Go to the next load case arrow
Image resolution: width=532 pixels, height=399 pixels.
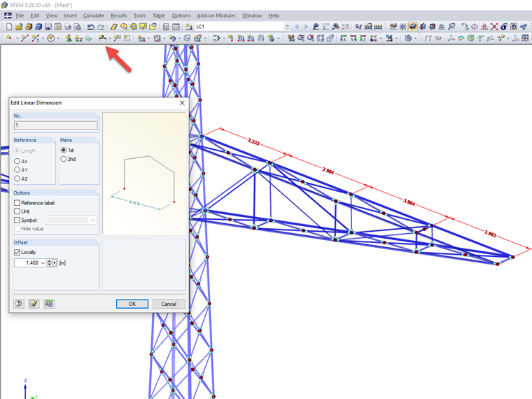click(306, 27)
